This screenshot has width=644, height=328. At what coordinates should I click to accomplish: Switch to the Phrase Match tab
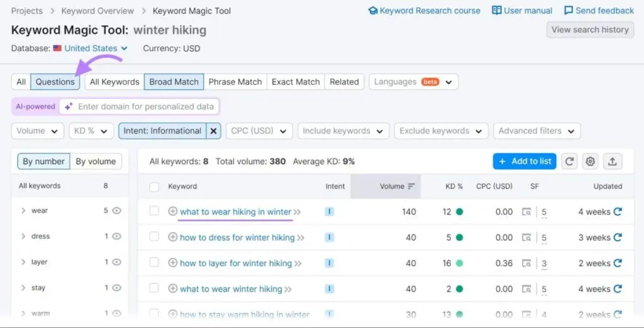coord(235,82)
